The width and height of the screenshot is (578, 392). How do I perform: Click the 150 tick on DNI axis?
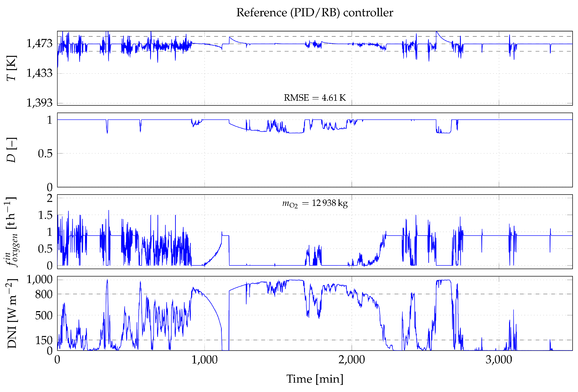point(44,340)
